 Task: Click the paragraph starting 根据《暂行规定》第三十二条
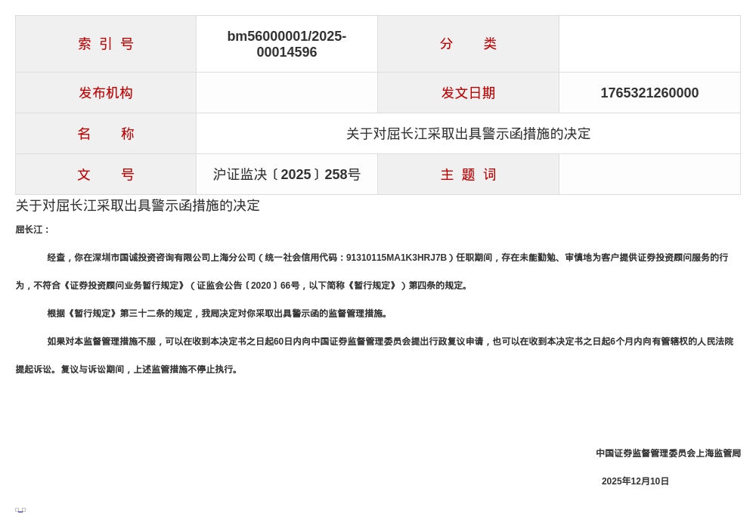click(218, 313)
